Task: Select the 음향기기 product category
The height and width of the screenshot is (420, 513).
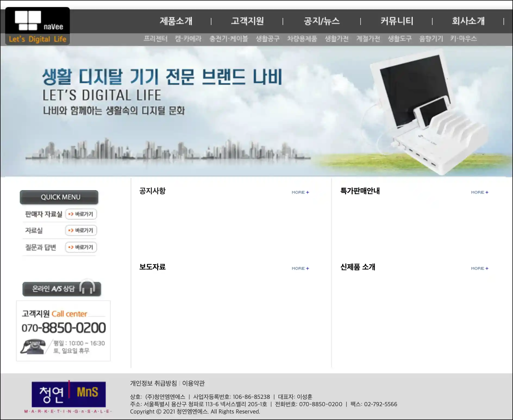Action: coord(431,39)
